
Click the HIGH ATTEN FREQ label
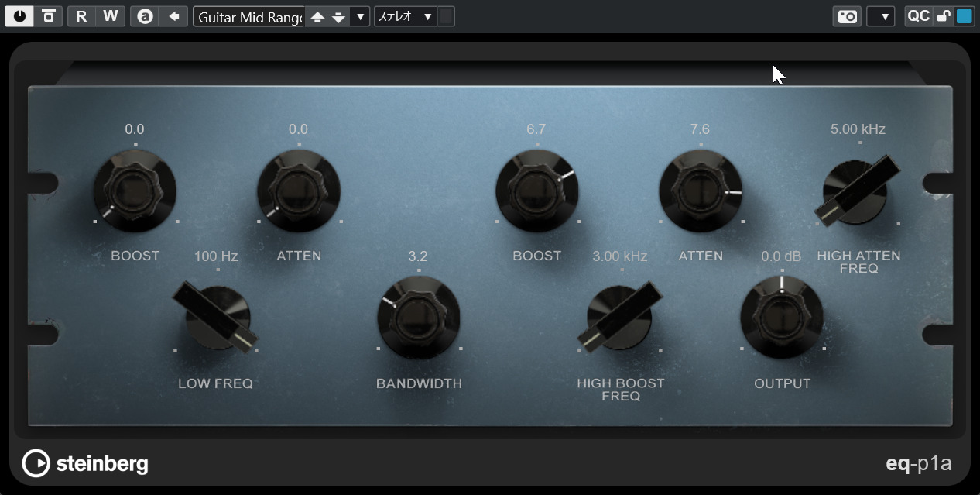tap(858, 262)
